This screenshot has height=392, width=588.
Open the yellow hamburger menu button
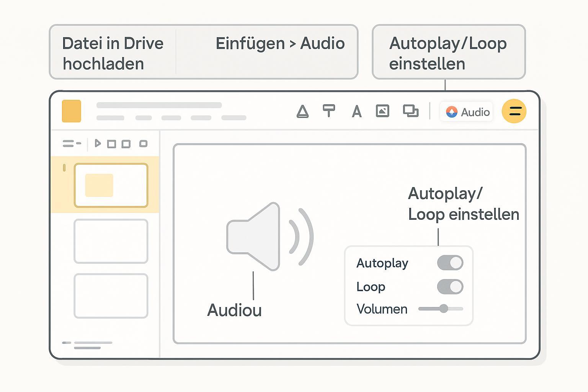point(514,111)
